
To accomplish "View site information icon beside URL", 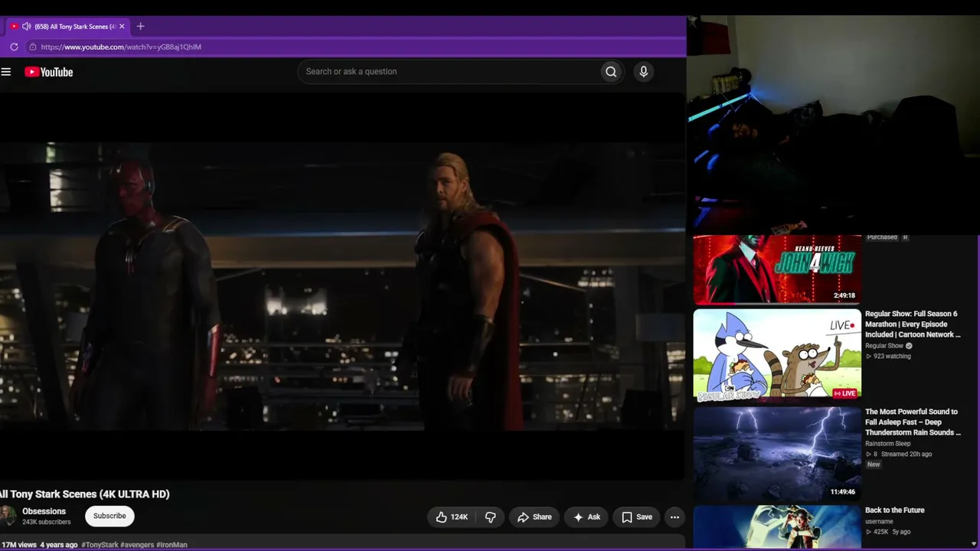I will (x=32, y=47).
